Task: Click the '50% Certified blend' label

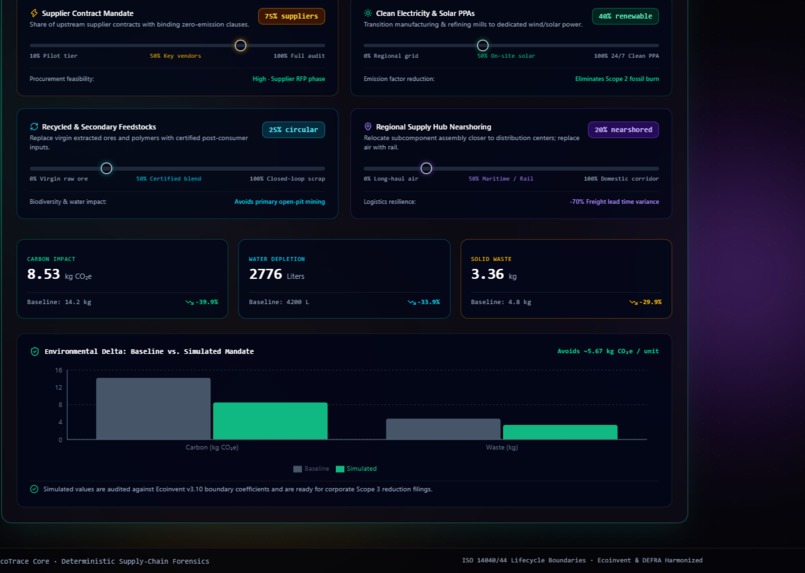Action: pos(169,179)
